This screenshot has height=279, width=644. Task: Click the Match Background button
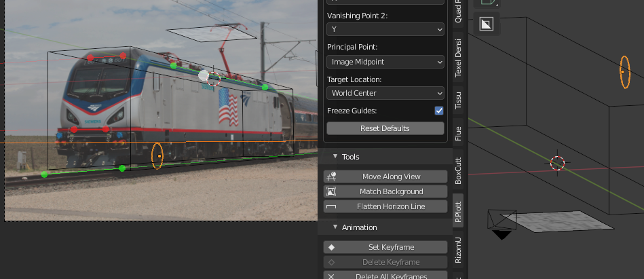385,191
